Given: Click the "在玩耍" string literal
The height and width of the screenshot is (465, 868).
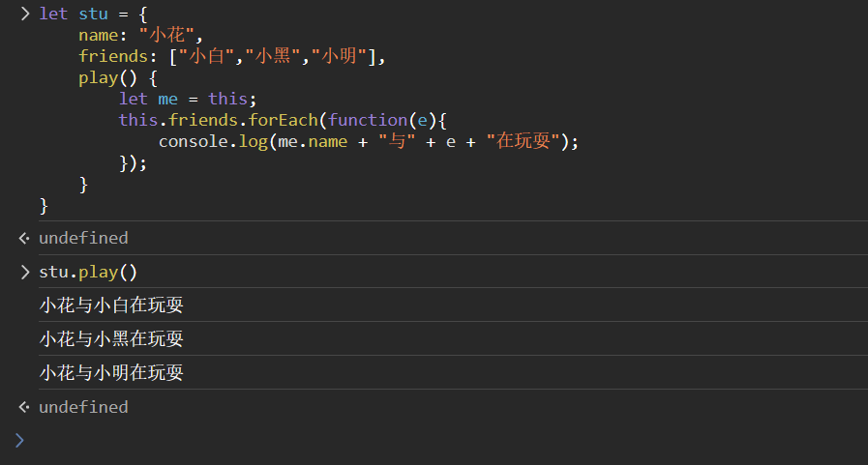Looking at the screenshot, I should pos(525,141).
